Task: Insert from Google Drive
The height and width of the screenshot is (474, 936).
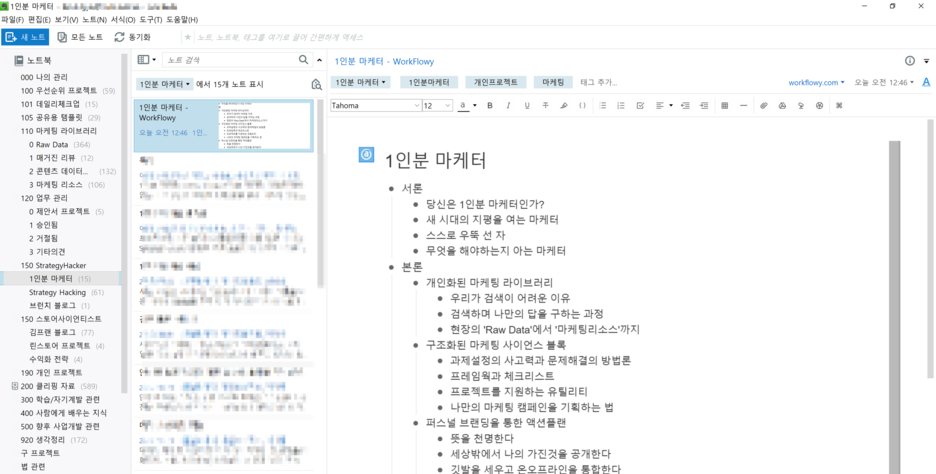Action: (782, 106)
